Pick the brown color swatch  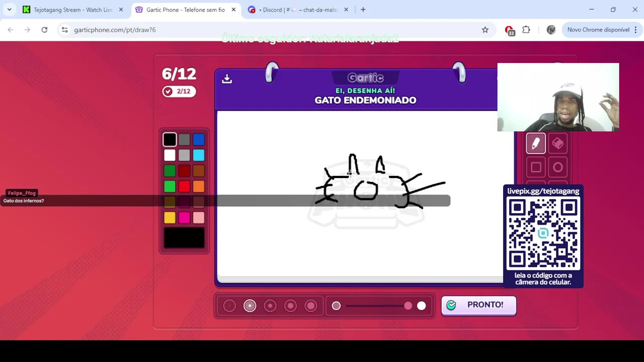point(199,171)
